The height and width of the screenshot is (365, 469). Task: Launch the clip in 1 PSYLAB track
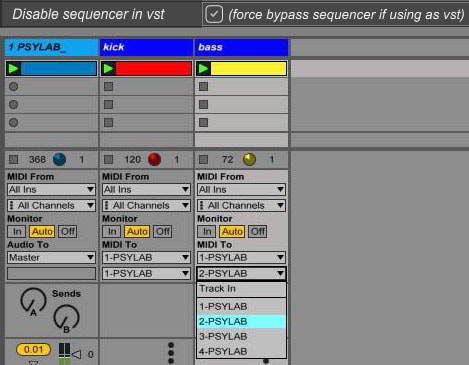[13, 69]
